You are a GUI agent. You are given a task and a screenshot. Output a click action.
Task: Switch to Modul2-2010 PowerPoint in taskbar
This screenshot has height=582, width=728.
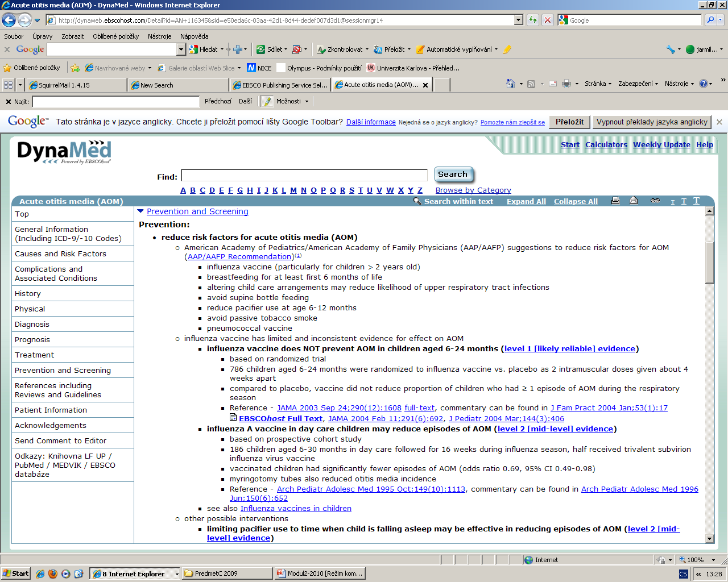[x=320, y=573]
